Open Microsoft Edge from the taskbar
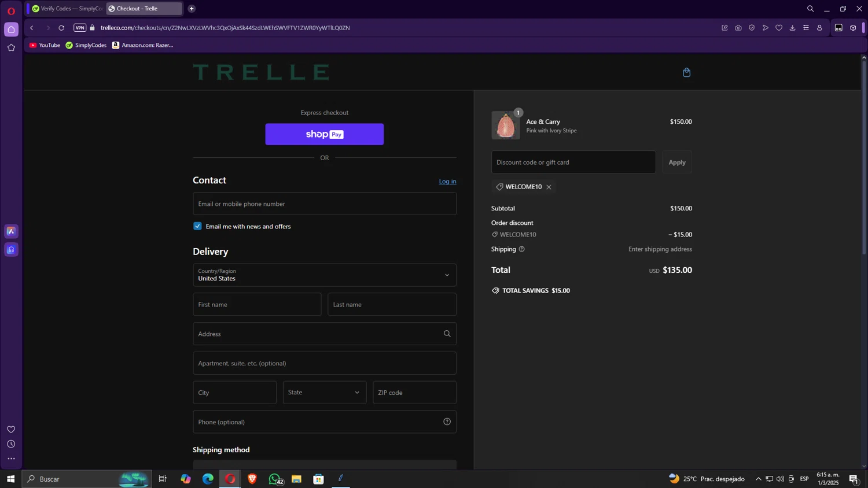The height and width of the screenshot is (488, 868). 208,479
